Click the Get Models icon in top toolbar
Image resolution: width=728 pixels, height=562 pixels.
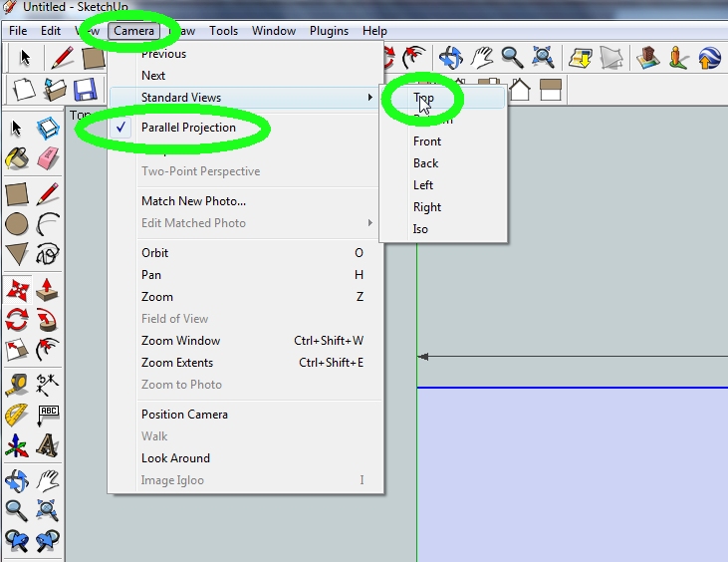pos(581,59)
